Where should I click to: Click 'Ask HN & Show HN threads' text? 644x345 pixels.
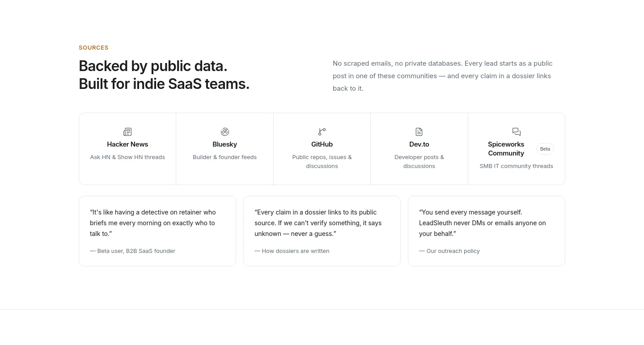tap(127, 157)
